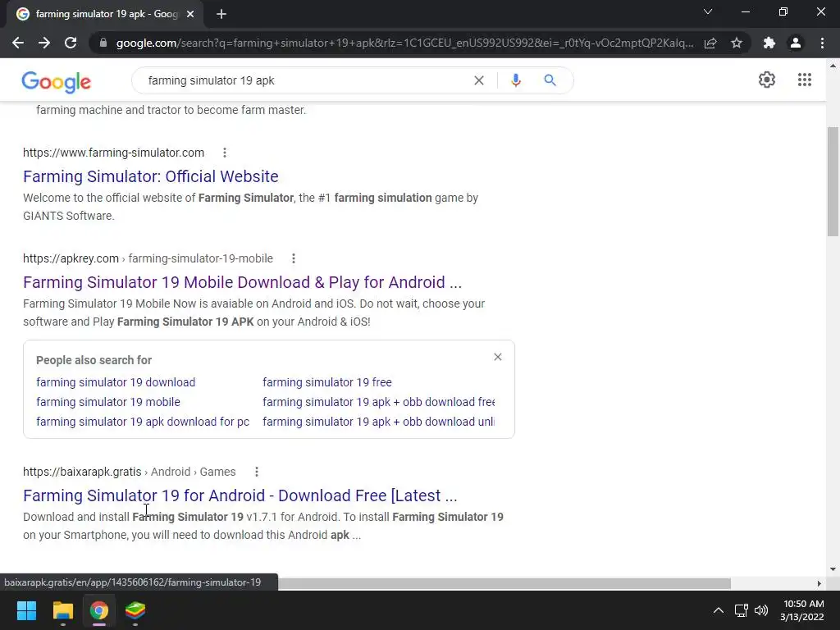View site information lock icon
This screenshot has width=840, height=630.
coord(103,43)
